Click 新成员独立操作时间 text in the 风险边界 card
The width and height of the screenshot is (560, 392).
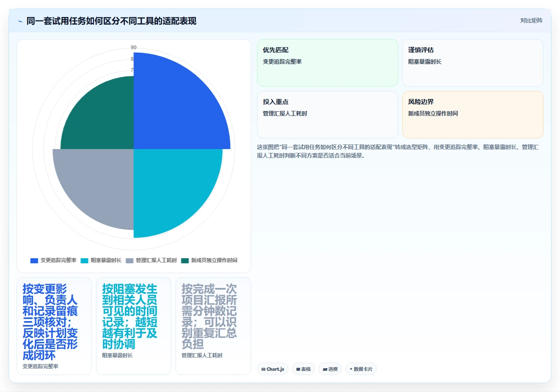coord(433,113)
